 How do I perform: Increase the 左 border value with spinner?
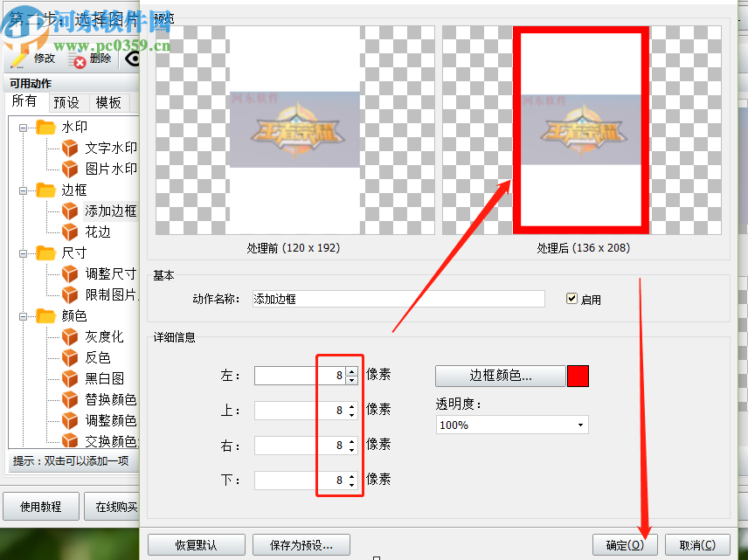point(352,371)
